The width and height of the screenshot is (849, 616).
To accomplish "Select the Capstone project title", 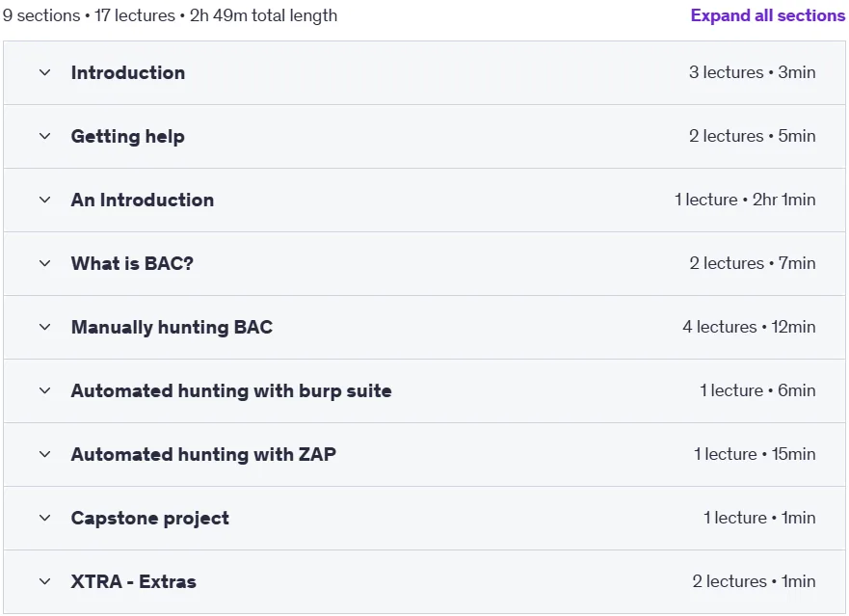I will point(150,518).
